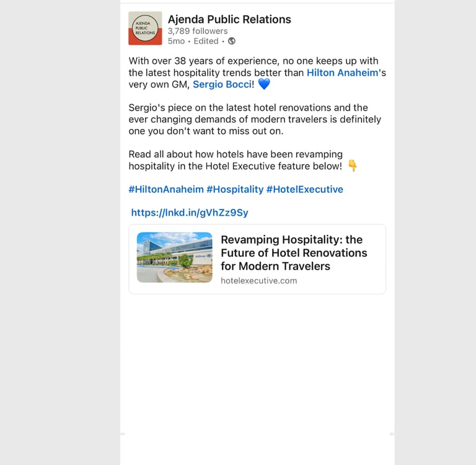This screenshot has width=476, height=465.
Task: Select the #HiltonAnaheim hashtag
Action: point(166,189)
